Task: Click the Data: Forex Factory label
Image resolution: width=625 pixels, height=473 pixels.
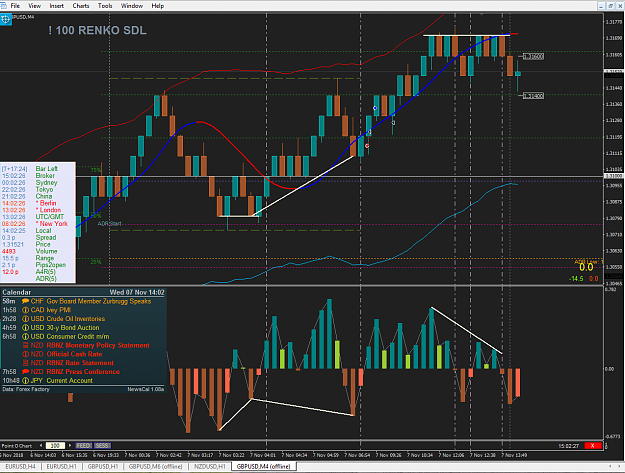Action: (x=26, y=389)
